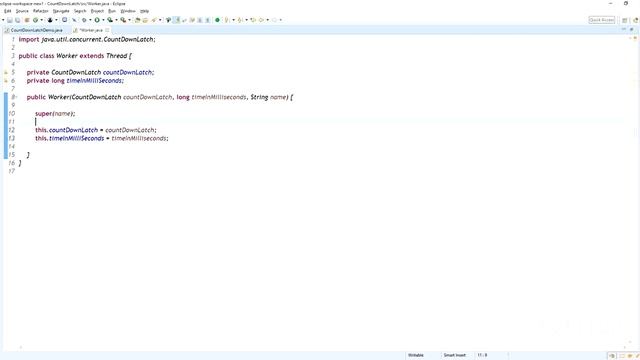The height and width of the screenshot is (360, 640).
Task: Collapse the constructor fold on line 8
Action: pos(16,97)
